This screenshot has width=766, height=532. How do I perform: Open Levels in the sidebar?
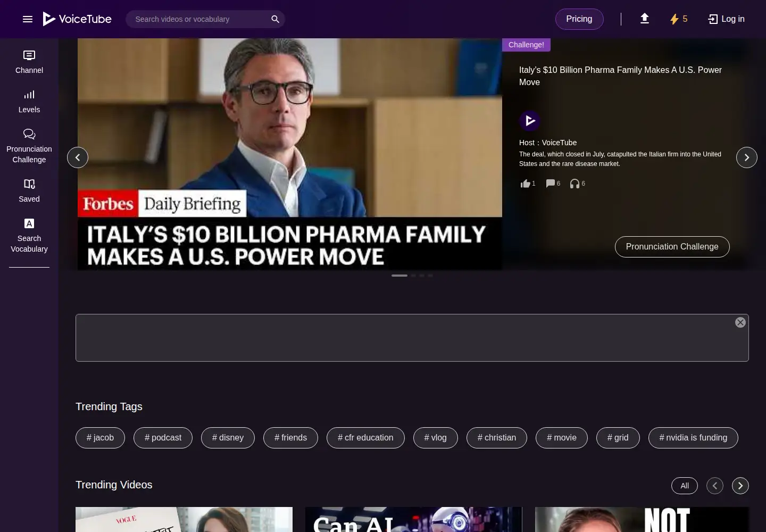click(29, 102)
